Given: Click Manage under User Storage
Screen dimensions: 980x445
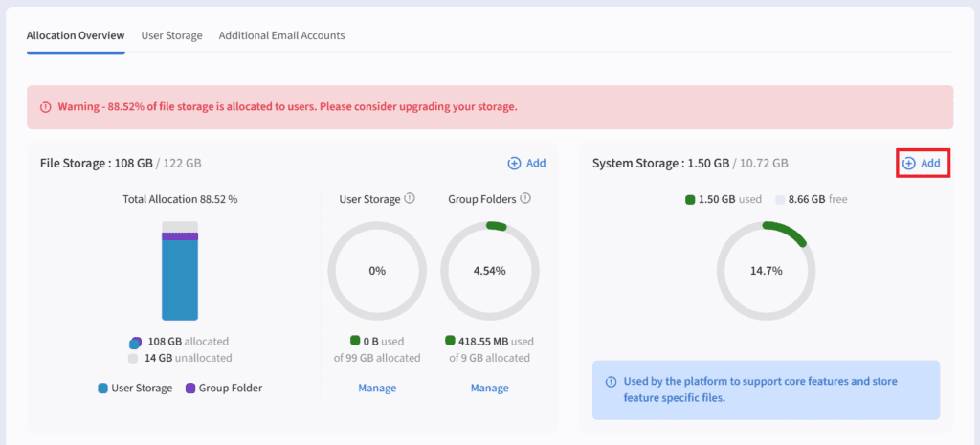Looking at the screenshot, I should click(377, 388).
